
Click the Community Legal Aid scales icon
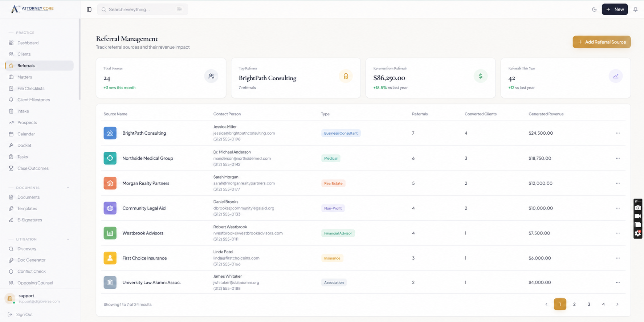(110, 208)
